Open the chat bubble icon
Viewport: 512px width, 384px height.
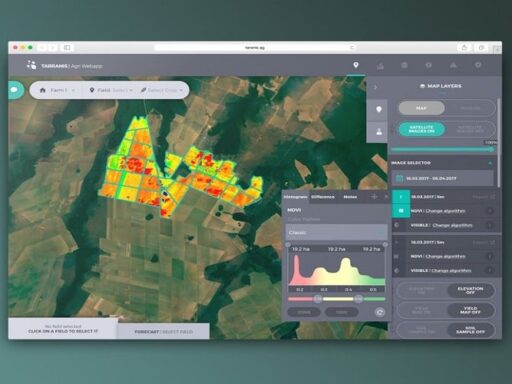coord(15,90)
